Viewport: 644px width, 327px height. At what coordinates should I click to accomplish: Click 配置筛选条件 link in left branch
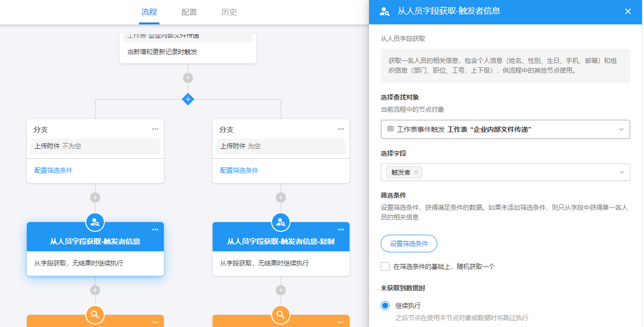click(54, 170)
